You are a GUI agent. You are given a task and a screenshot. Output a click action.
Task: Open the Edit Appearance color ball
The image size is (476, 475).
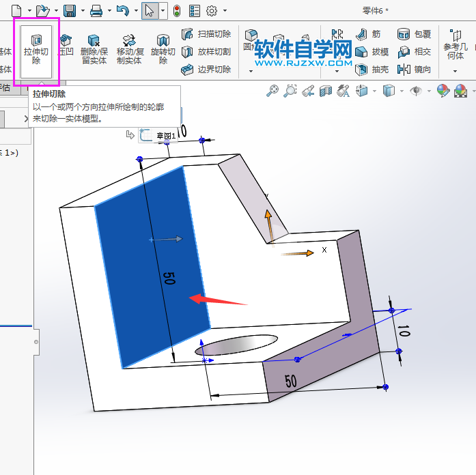(443, 91)
